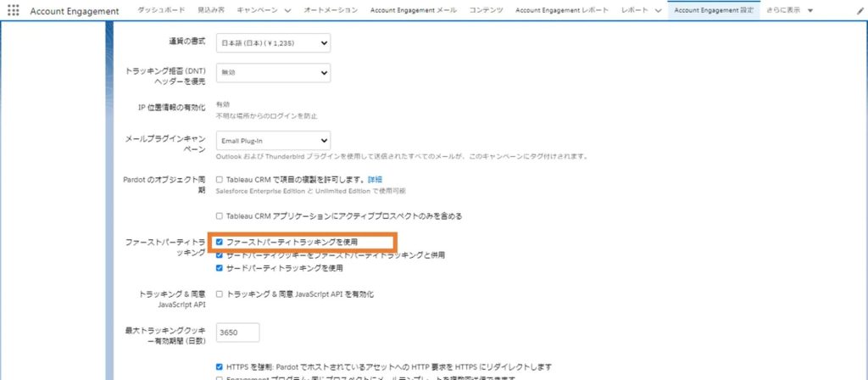Expand the レポート tab chevron
The image size is (868, 380).
tap(658, 10)
